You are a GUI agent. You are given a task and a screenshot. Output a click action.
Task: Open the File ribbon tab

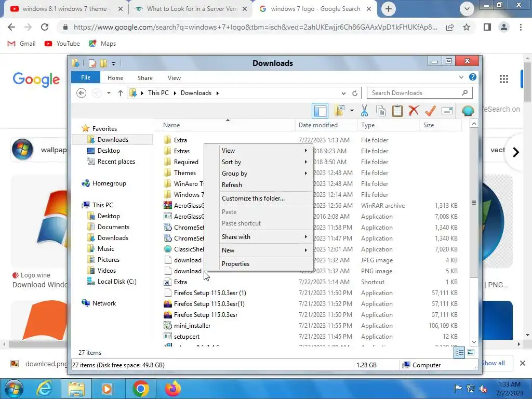click(x=86, y=77)
